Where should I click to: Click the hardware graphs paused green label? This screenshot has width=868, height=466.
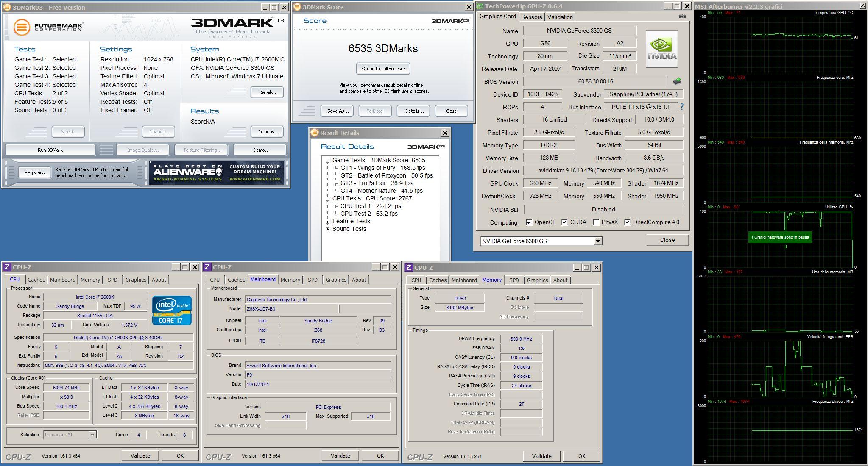click(780, 237)
